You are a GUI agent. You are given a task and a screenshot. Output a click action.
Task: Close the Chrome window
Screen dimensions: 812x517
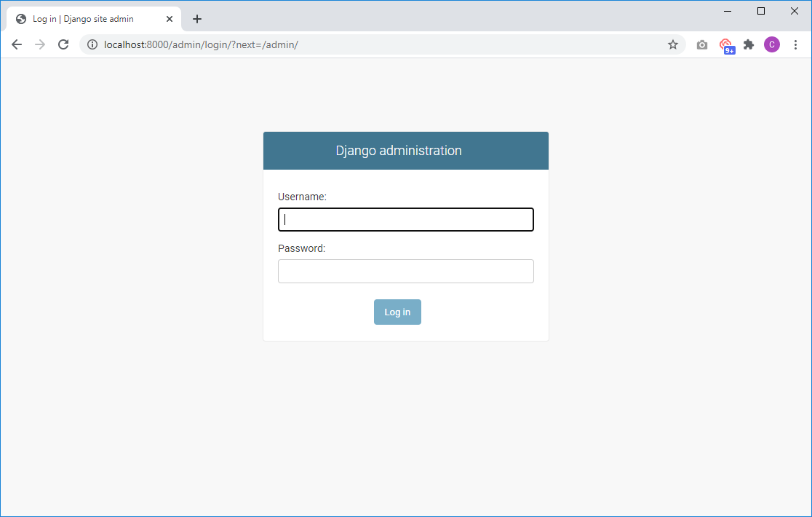pyautogui.click(x=794, y=11)
